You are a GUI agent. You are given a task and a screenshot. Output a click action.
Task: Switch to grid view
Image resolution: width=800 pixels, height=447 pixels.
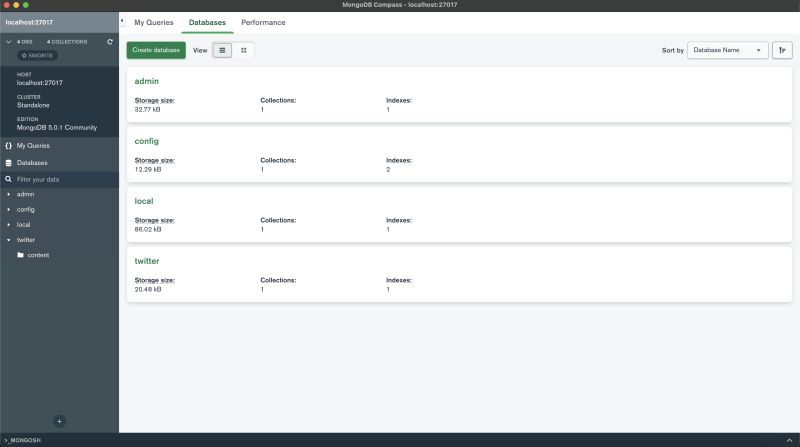[x=243, y=50]
